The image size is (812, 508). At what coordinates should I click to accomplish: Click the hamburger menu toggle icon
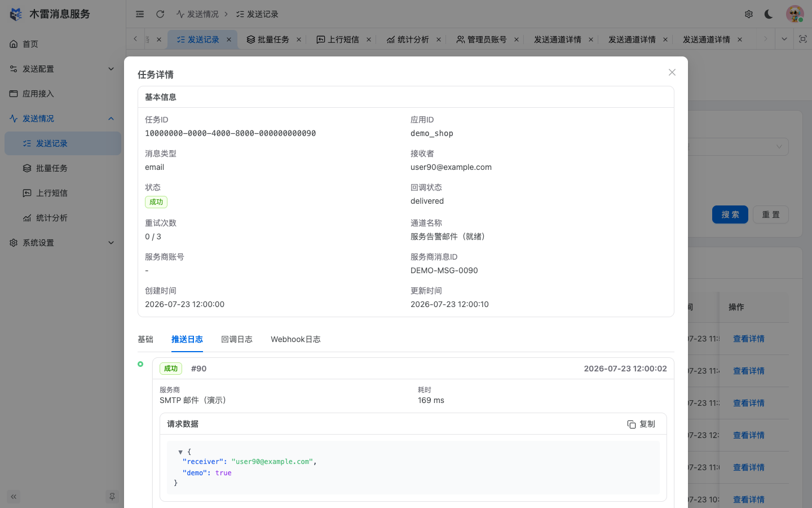140,14
